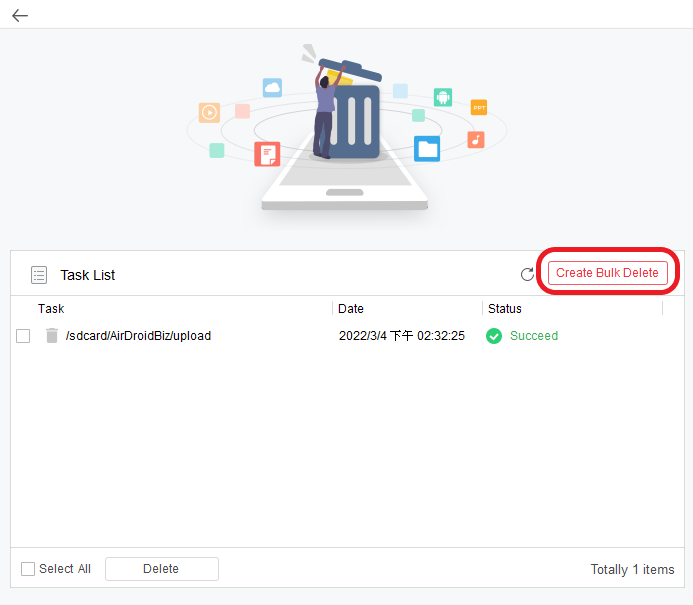Tick the /sdcard/AirDroidBiz/upload task checkbox
This screenshot has height=605, width=693.
tap(23, 336)
